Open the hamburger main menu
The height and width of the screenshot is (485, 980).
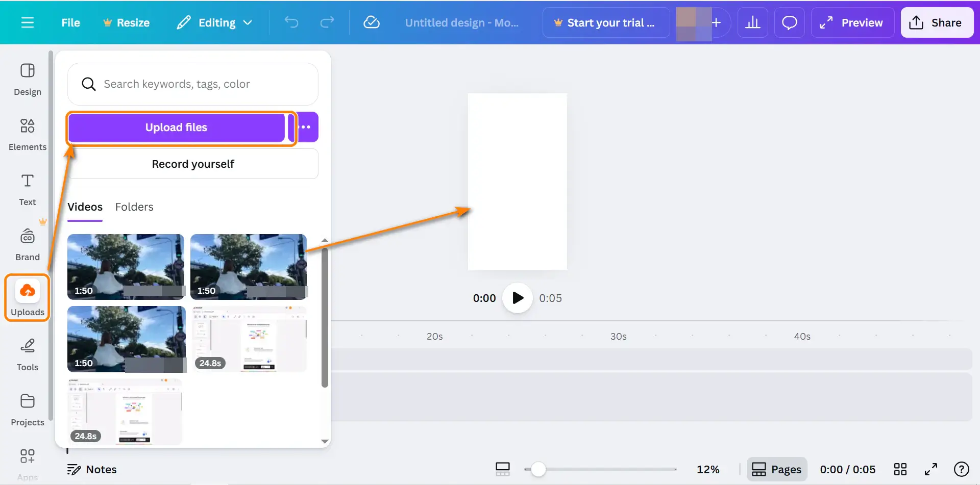pos(27,22)
